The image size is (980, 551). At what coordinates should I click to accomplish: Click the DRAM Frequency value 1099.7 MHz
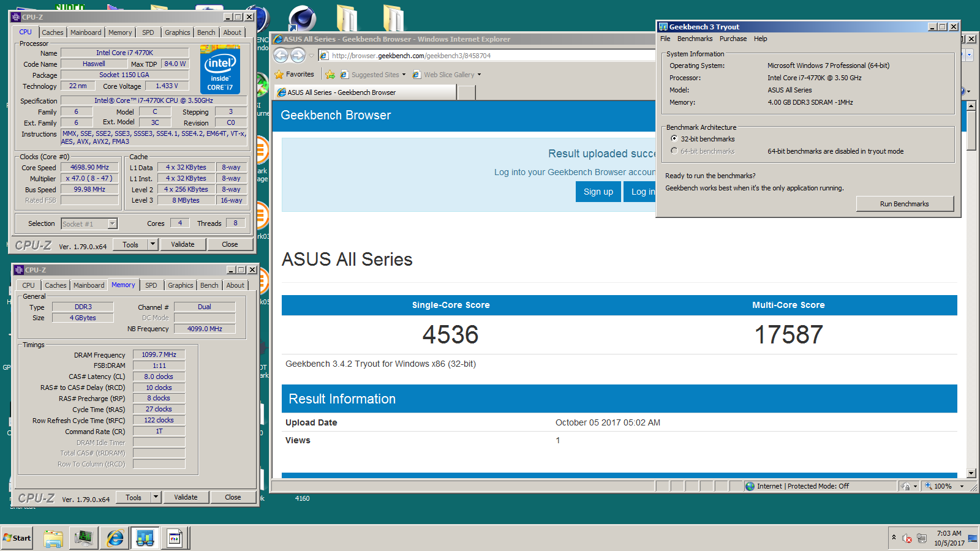tap(159, 354)
